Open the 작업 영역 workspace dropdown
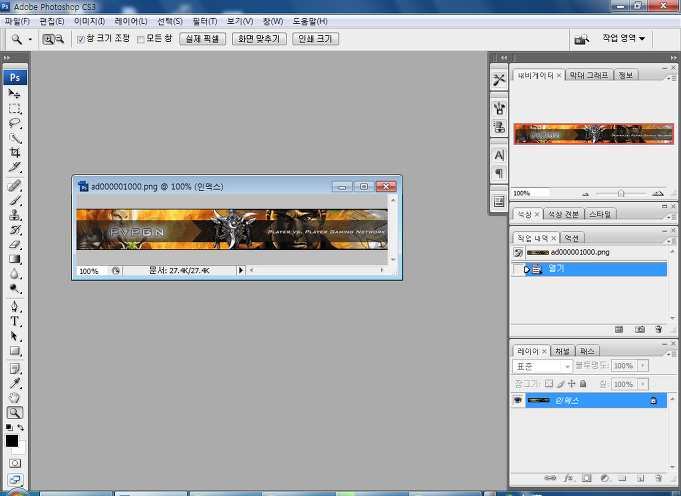Image resolution: width=681 pixels, height=496 pixels. coord(623,39)
